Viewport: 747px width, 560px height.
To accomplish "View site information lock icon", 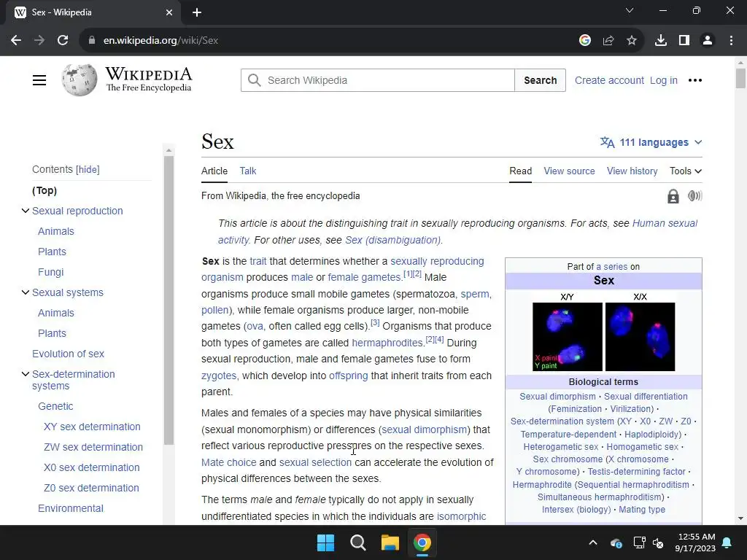I will [x=92, y=41].
